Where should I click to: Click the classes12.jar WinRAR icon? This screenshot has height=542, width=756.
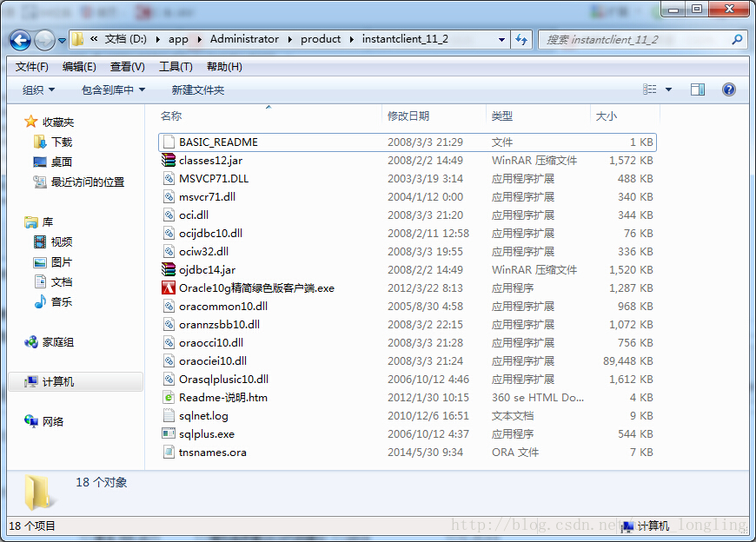(169, 160)
